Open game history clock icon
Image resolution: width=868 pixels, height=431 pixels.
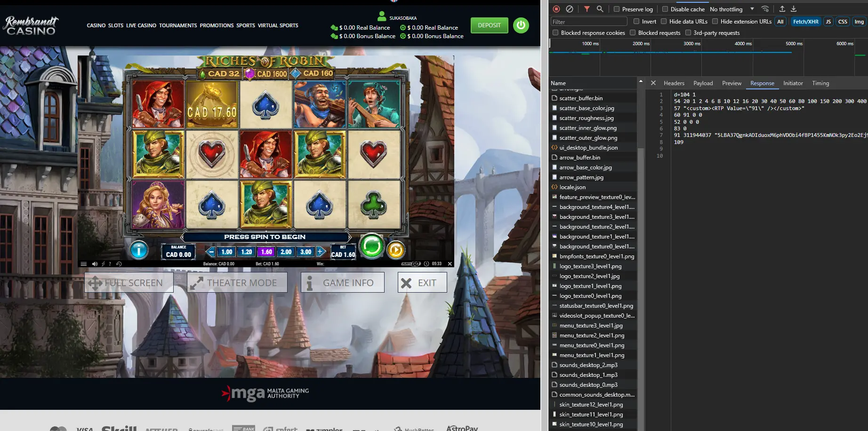click(x=119, y=264)
